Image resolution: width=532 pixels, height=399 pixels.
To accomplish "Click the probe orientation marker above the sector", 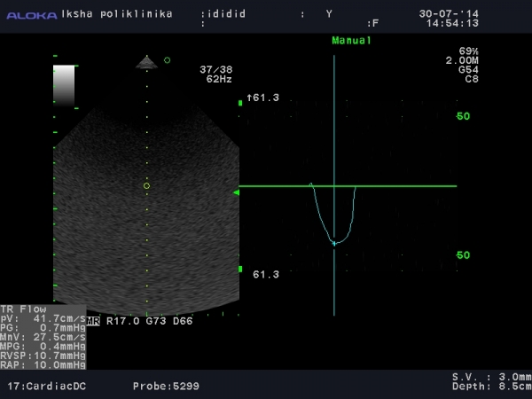I will (146, 62).
